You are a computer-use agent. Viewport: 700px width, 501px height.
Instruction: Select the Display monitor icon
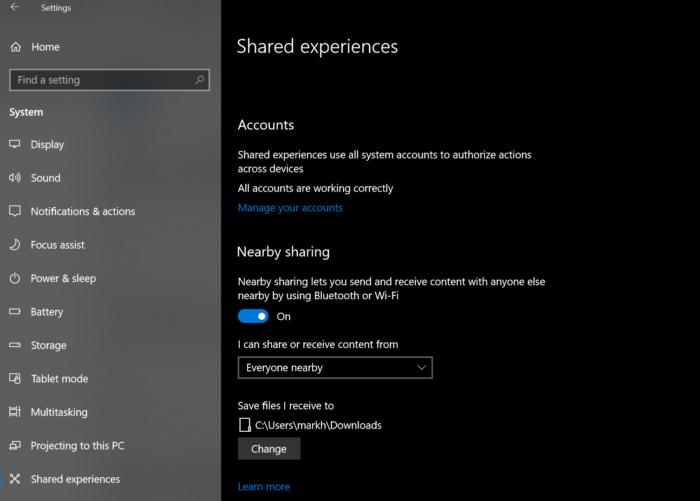coord(15,144)
